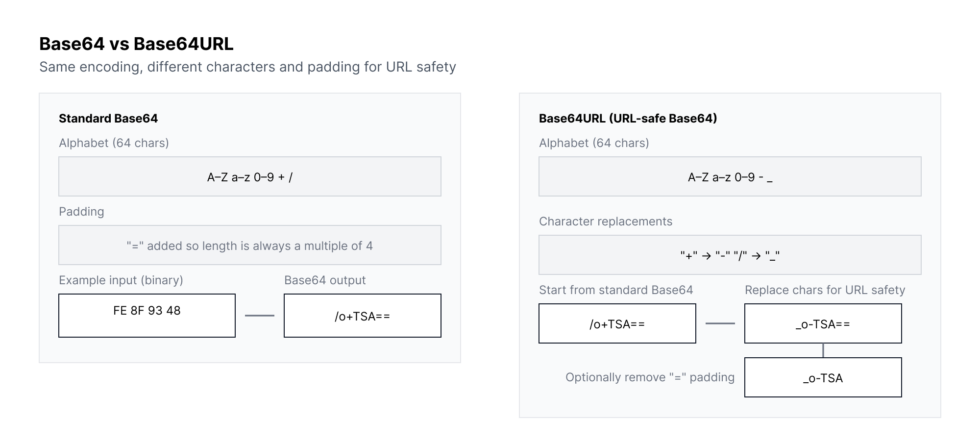Click the "Example input (binary)" label

pyautogui.click(x=121, y=280)
